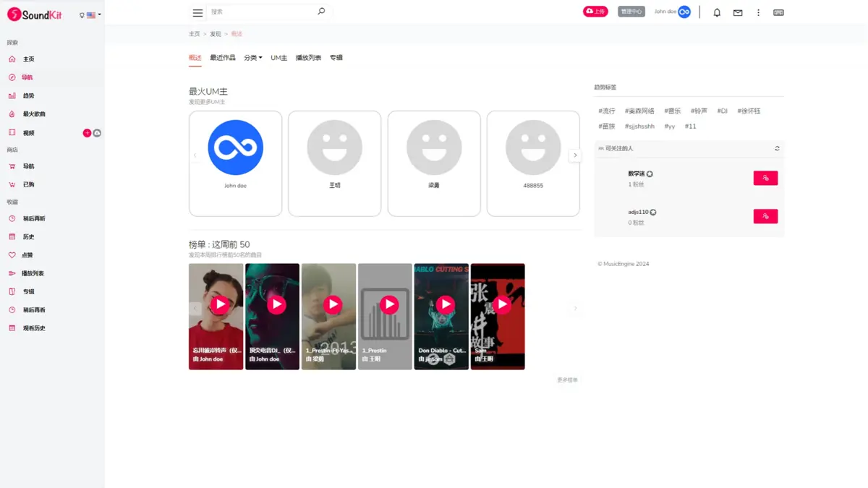Click the 管理中心 button
This screenshot has width=868, height=488.
(631, 12)
